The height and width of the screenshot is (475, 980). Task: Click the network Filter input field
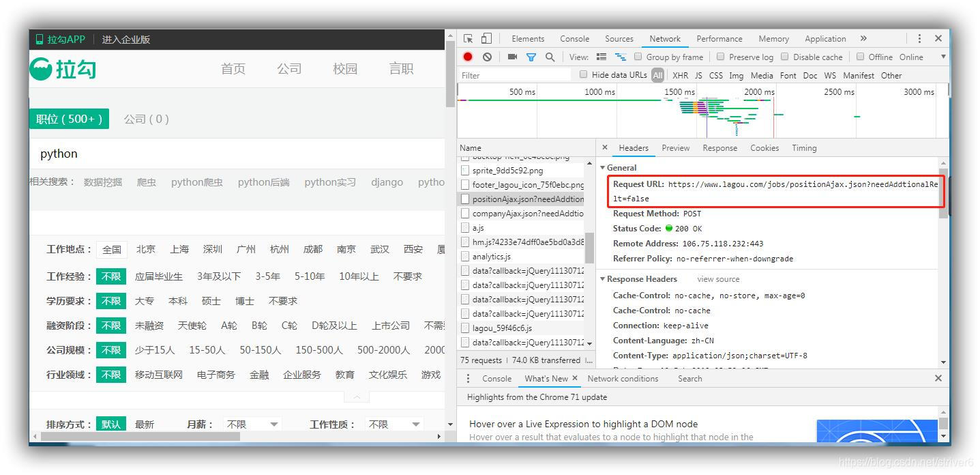[x=516, y=75]
